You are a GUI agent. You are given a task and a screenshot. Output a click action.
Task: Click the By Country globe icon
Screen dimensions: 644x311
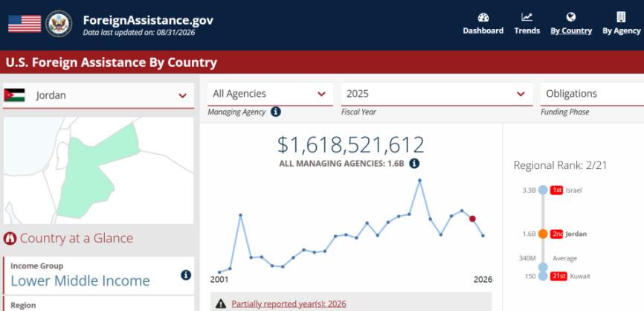[571, 17]
